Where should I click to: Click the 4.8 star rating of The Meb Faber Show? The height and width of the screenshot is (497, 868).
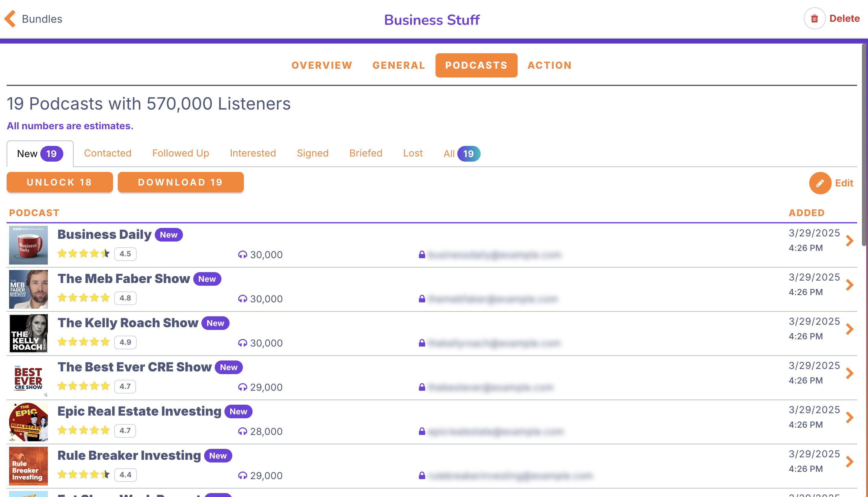pyautogui.click(x=125, y=298)
